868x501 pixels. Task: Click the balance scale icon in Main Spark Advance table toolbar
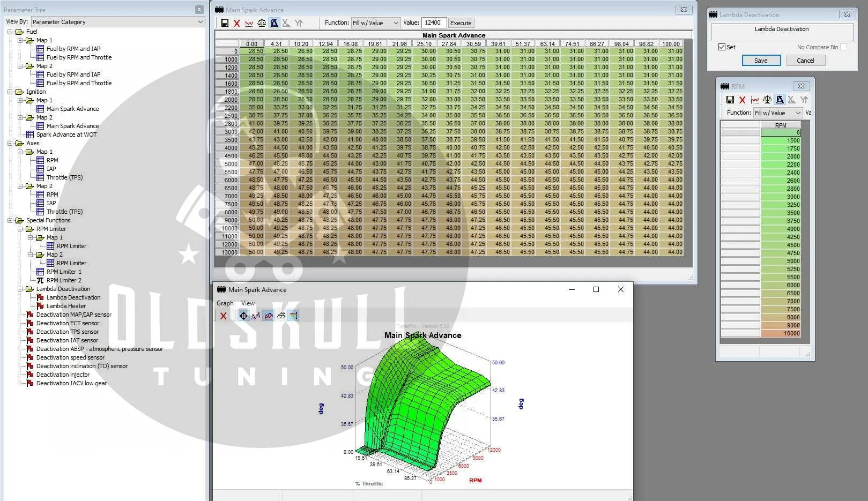tap(262, 23)
